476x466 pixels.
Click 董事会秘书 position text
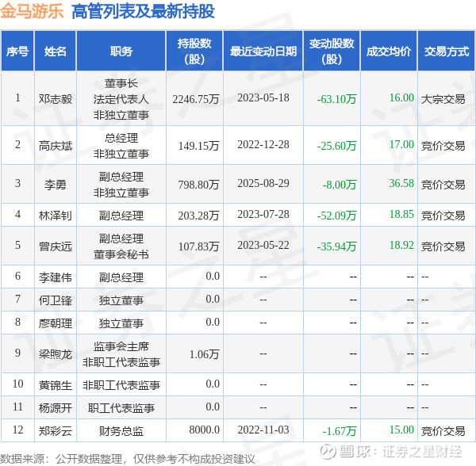(121, 254)
